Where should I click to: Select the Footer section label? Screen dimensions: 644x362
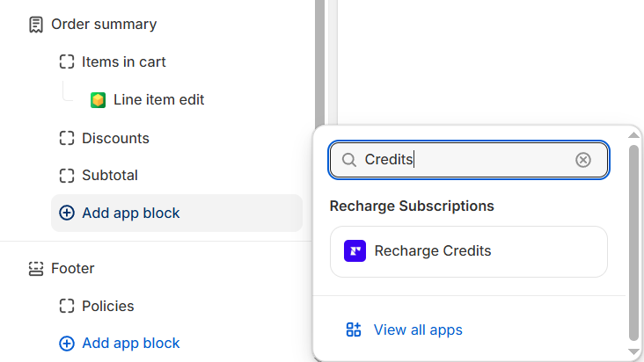pyautogui.click(x=73, y=269)
